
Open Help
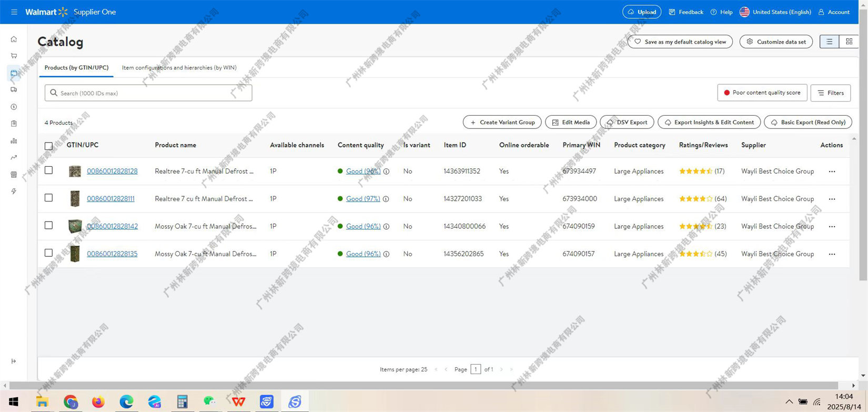(721, 12)
